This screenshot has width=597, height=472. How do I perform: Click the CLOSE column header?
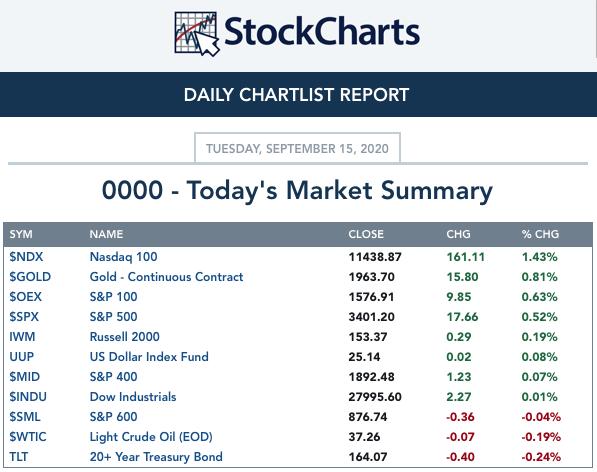(366, 234)
